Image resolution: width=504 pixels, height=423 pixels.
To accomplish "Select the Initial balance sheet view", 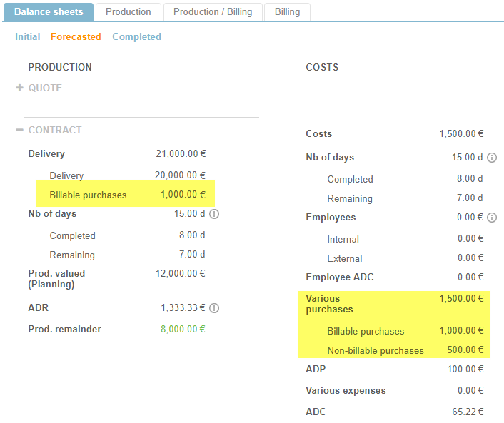I will tap(28, 36).
